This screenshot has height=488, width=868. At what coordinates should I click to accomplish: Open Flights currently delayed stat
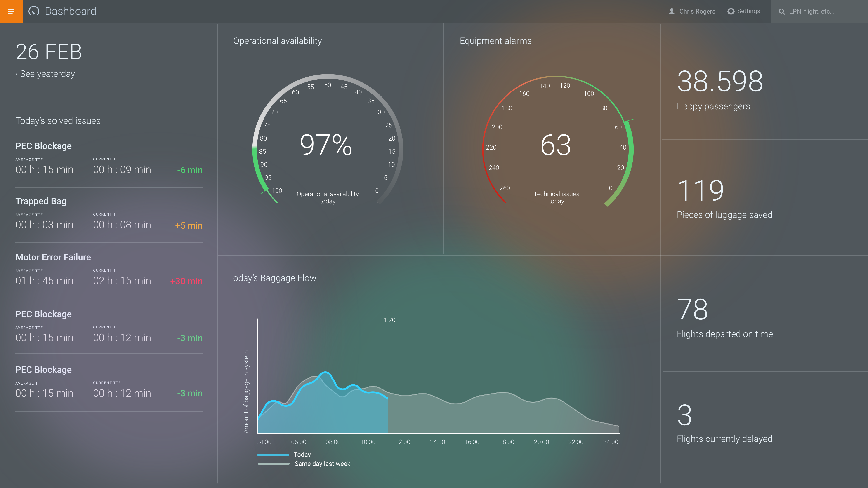pyautogui.click(x=724, y=439)
